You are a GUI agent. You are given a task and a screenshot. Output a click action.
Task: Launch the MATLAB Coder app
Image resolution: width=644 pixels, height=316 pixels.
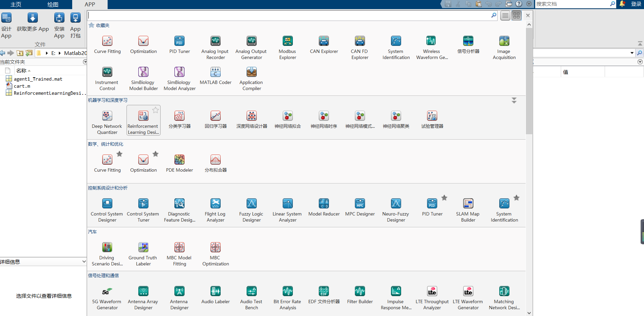click(215, 76)
